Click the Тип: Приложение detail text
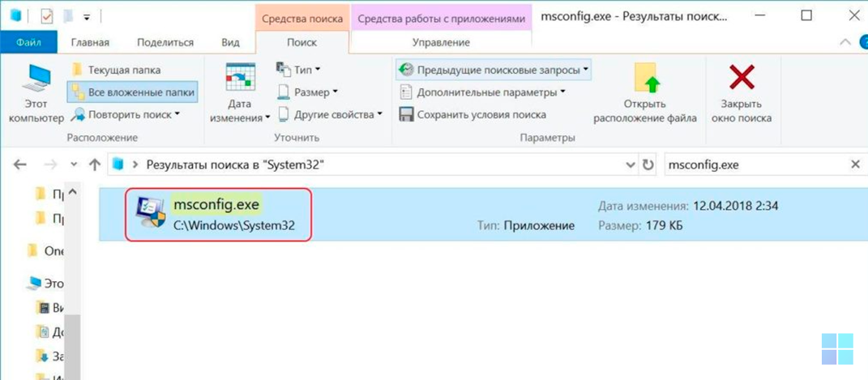Viewport: 868px width, 380px height. [x=526, y=226]
